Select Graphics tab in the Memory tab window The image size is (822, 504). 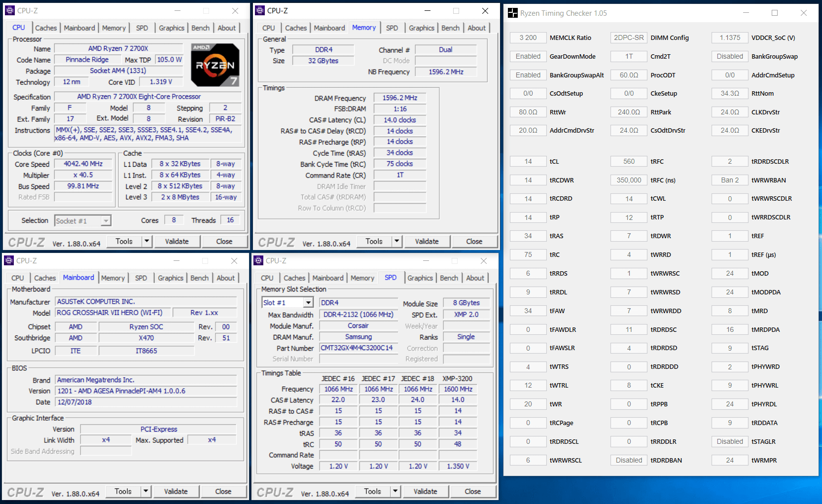pyautogui.click(x=421, y=28)
